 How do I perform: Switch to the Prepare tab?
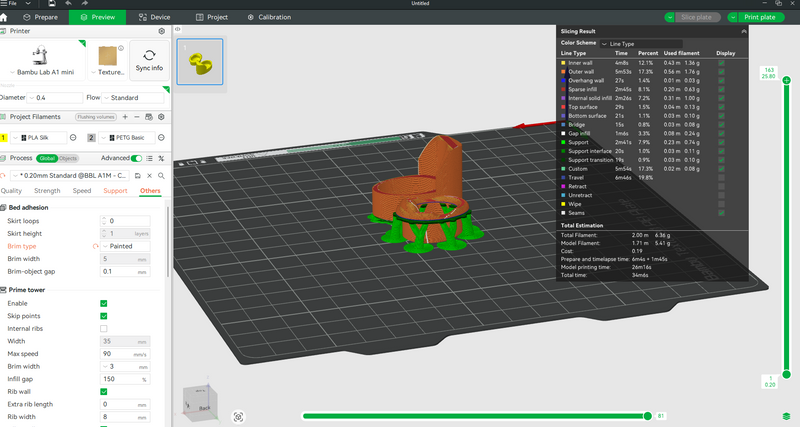pos(41,17)
